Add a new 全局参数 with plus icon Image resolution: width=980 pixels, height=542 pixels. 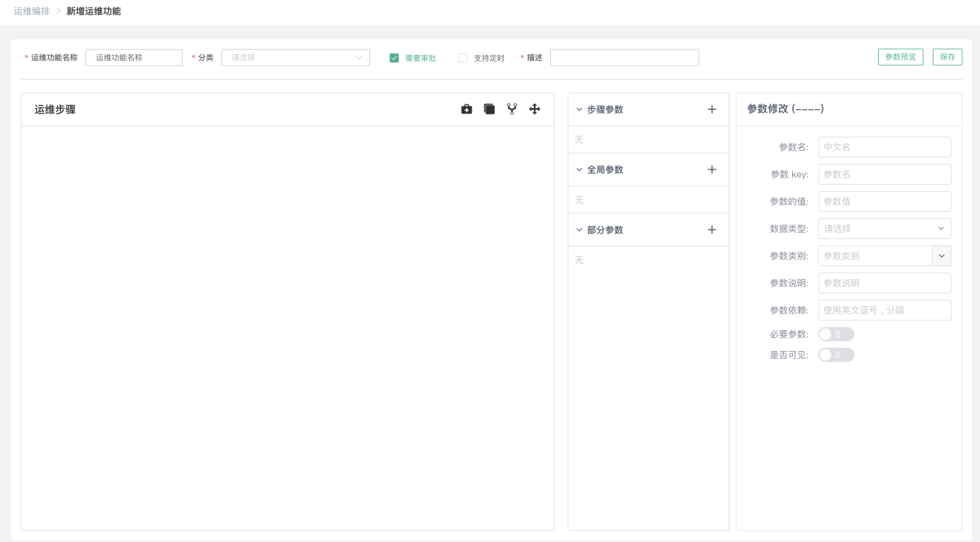[x=712, y=170]
